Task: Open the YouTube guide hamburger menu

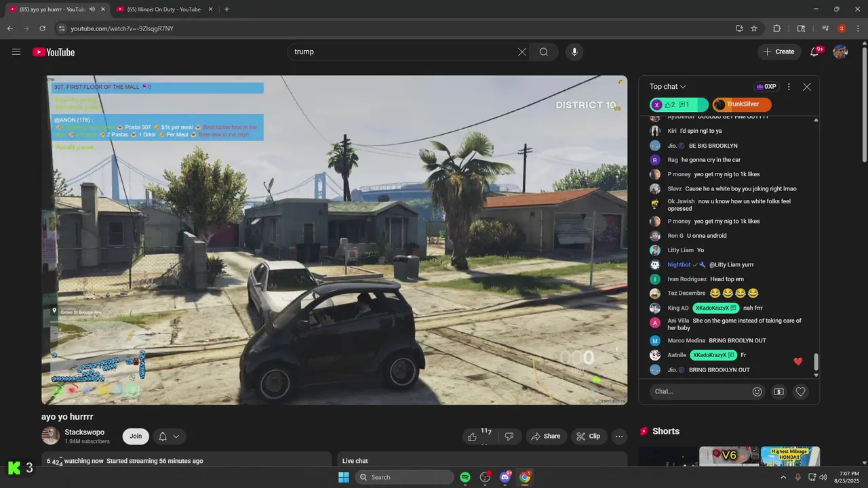Action: 16,52
